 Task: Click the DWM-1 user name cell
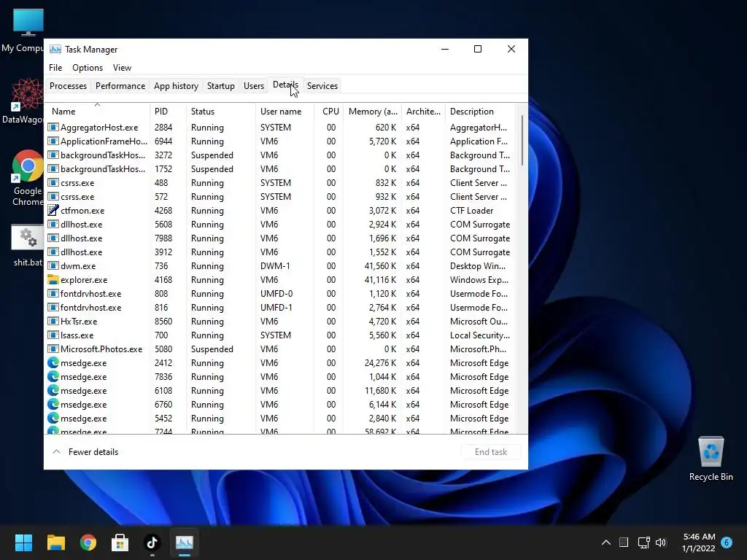275,265
